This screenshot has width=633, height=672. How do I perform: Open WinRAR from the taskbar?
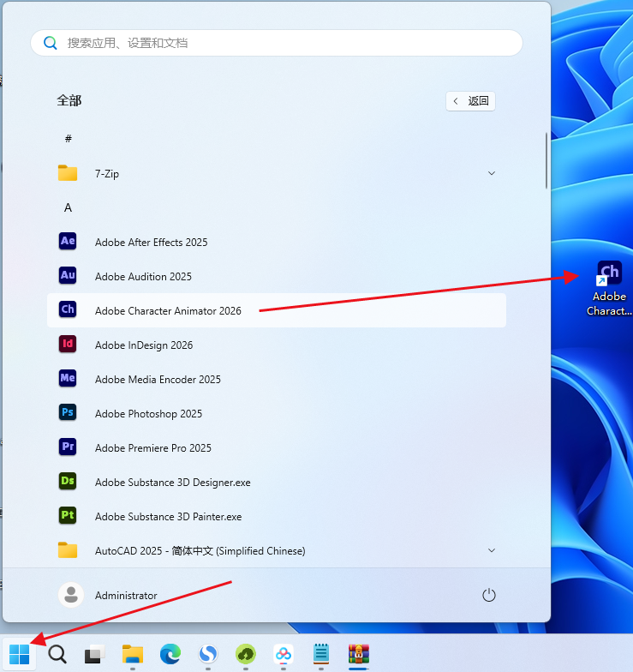point(358,655)
